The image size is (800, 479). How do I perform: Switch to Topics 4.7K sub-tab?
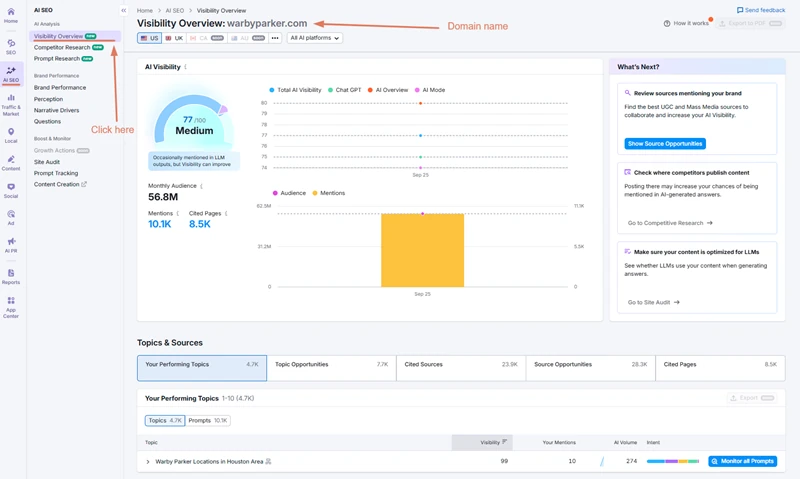[x=165, y=421]
